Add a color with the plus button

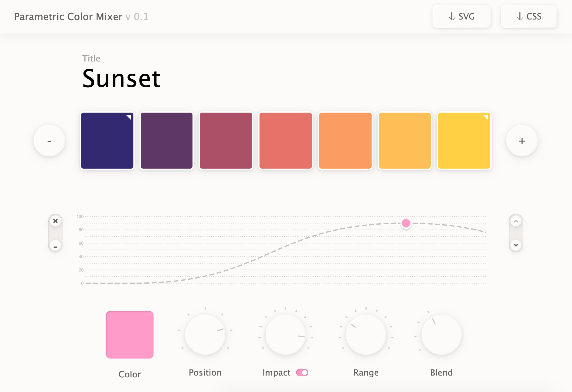coord(521,141)
